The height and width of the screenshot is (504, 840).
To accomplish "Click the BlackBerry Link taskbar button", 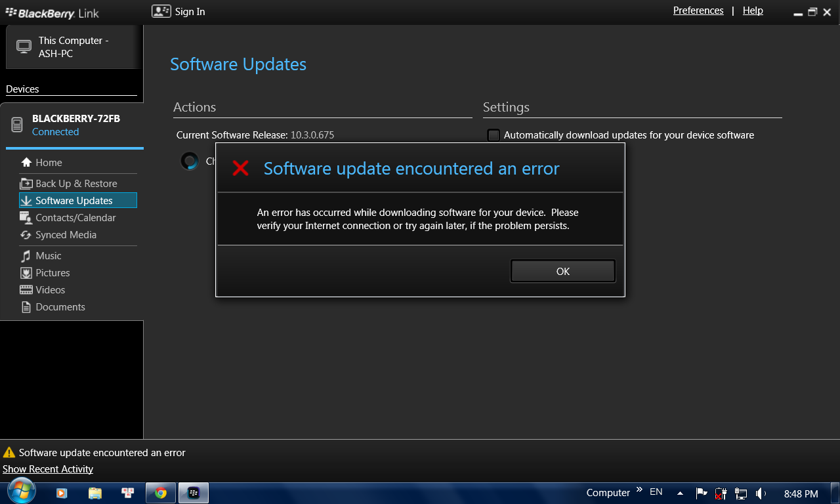I will coord(194,493).
